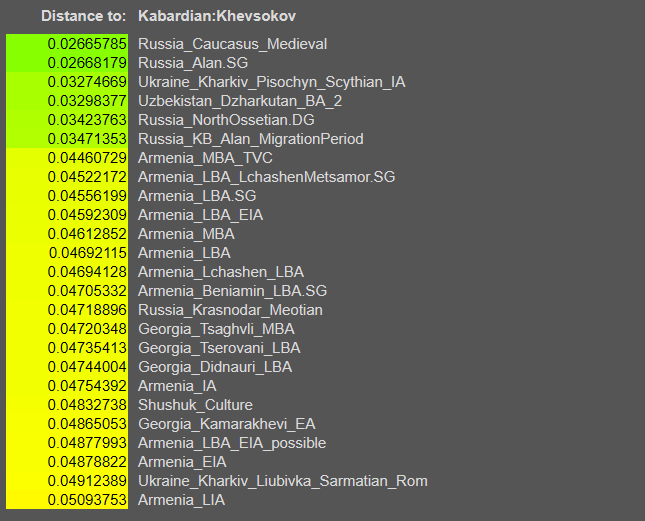The image size is (645, 521).
Task: Select Ukraine_Kharkiv_Liubivka_Sarmatian_Rom row
Action: pos(282,481)
